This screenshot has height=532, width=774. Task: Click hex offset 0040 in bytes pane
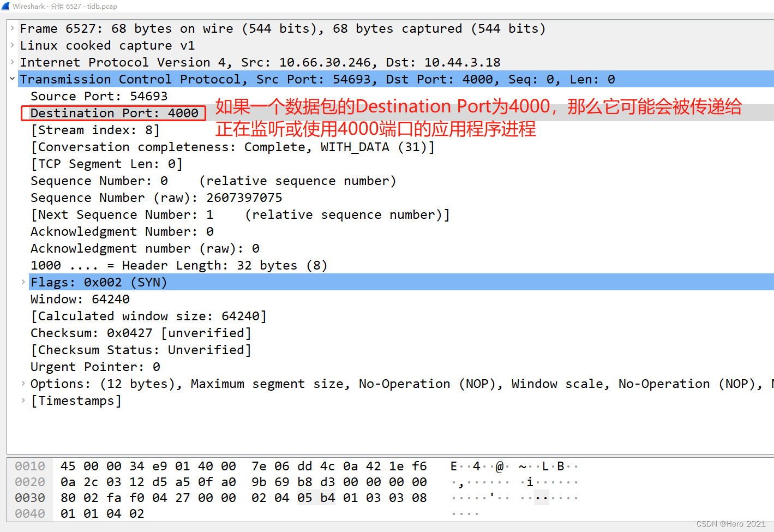30,513
